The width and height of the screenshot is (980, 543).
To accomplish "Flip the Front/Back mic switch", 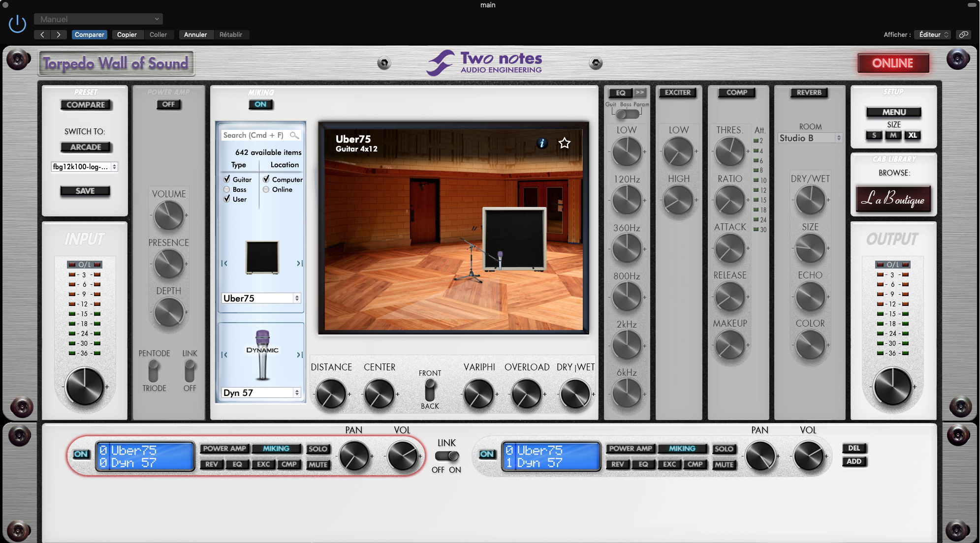I will pos(430,390).
